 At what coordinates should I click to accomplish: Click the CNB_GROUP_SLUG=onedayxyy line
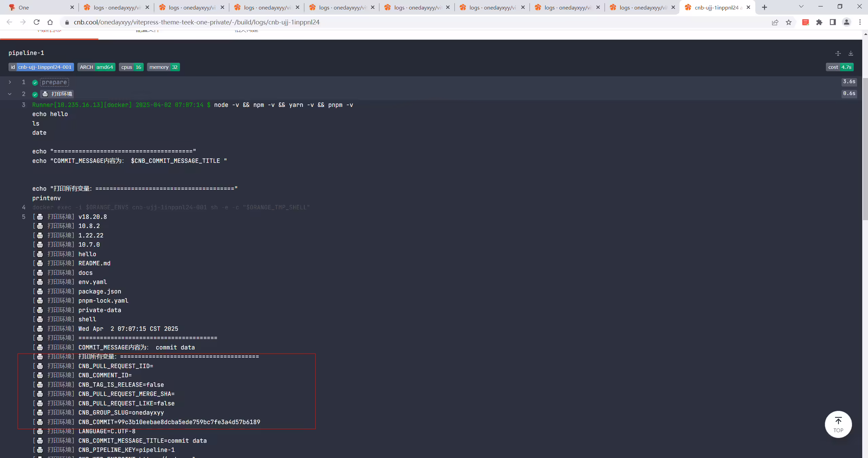click(121, 413)
